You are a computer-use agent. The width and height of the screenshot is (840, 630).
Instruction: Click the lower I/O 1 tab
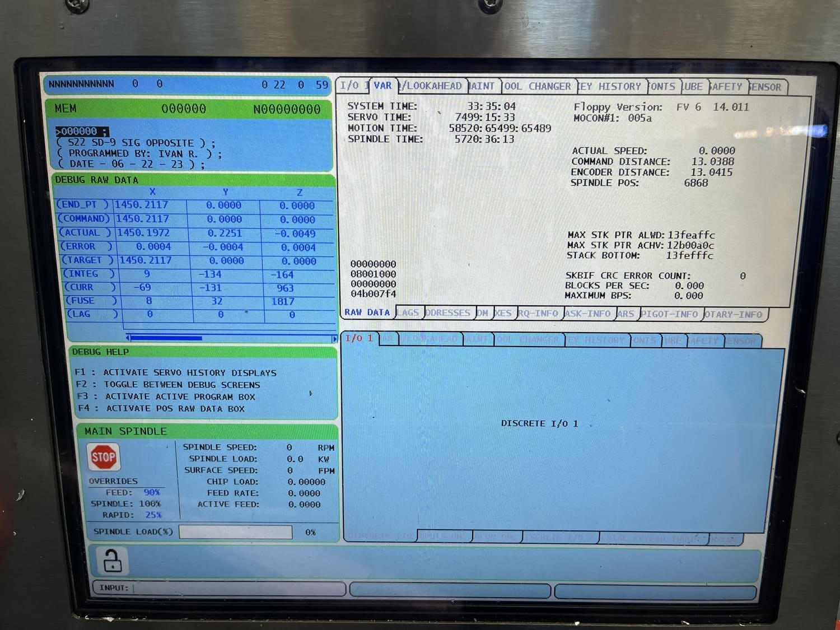[x=359, y=338]
